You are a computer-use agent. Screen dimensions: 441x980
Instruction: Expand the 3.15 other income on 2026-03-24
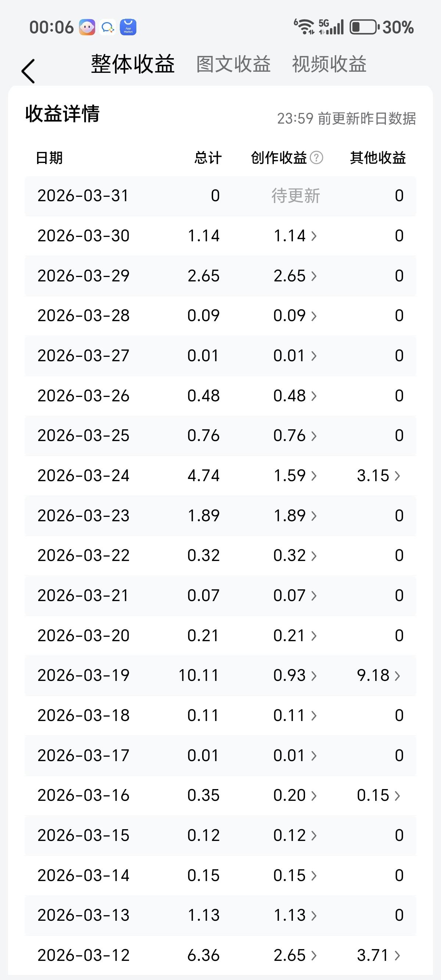click(x=379, y=476)
